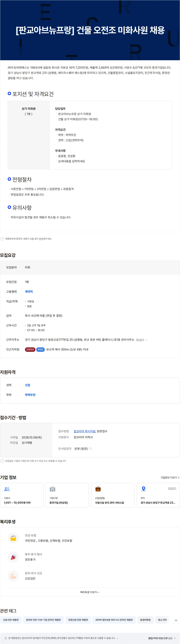Click the 국민연금, 고용보험 benefits text

click(48, 541)
